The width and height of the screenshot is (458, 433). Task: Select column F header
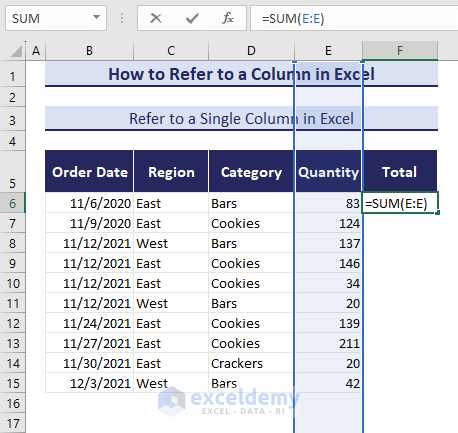click(x=400, y=51)
